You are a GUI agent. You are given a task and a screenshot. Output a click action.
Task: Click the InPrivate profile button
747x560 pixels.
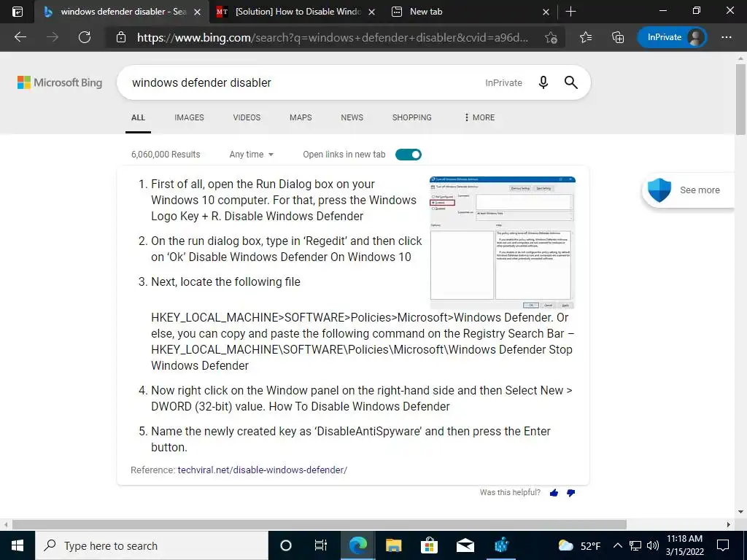(x=672, y=37)
